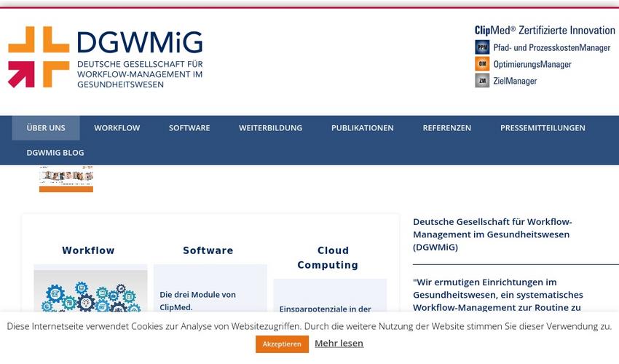Image resolution: width=619 pixels, height=364 pixels.
Task: Open the PUBLIKATIONEN menu item
Action: click(363, 128)
